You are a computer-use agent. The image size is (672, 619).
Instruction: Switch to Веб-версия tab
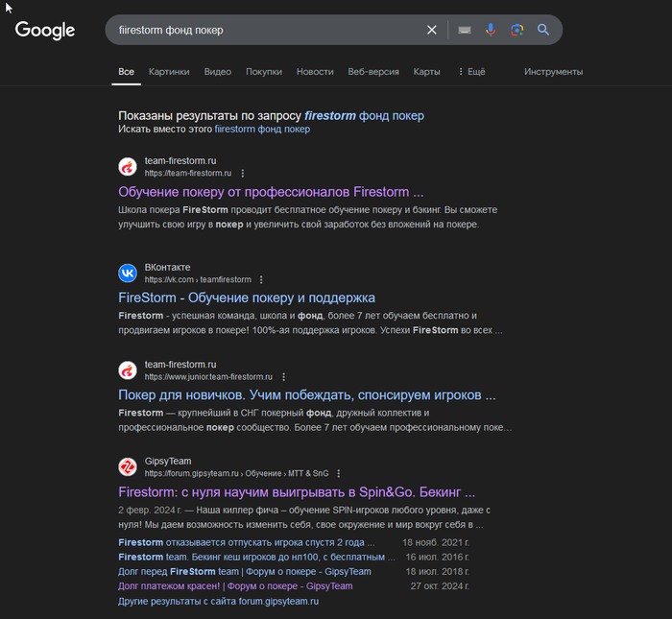[x=373, y=72]
